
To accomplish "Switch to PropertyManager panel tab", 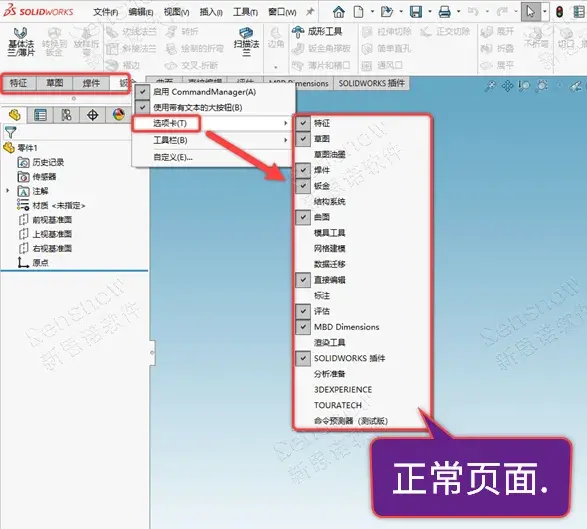I will pos(40,115).
